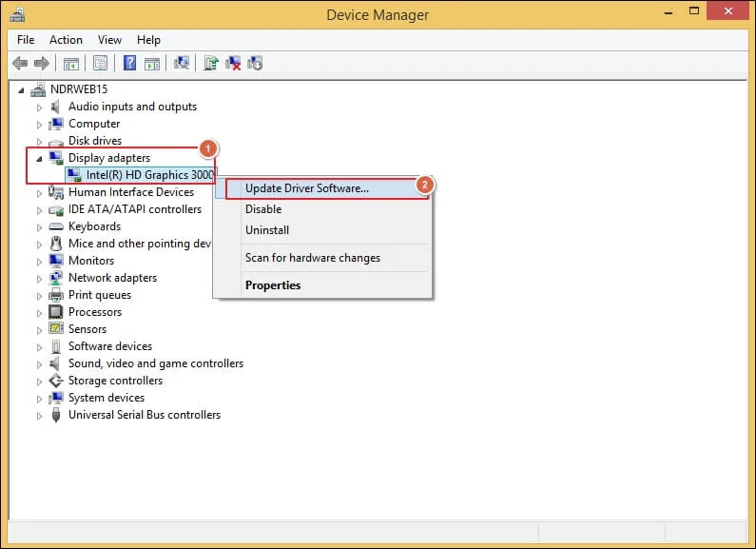Select Sound, video and game controllers label
This screenshot has width=756, height=549.
[156, 363]
